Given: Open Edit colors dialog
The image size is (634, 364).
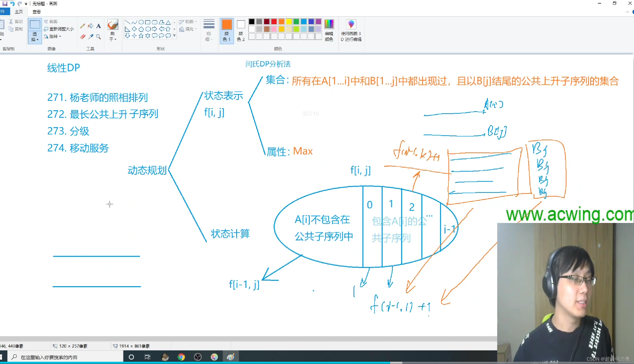Looking at the screenshot, I should tap(329, 30).
